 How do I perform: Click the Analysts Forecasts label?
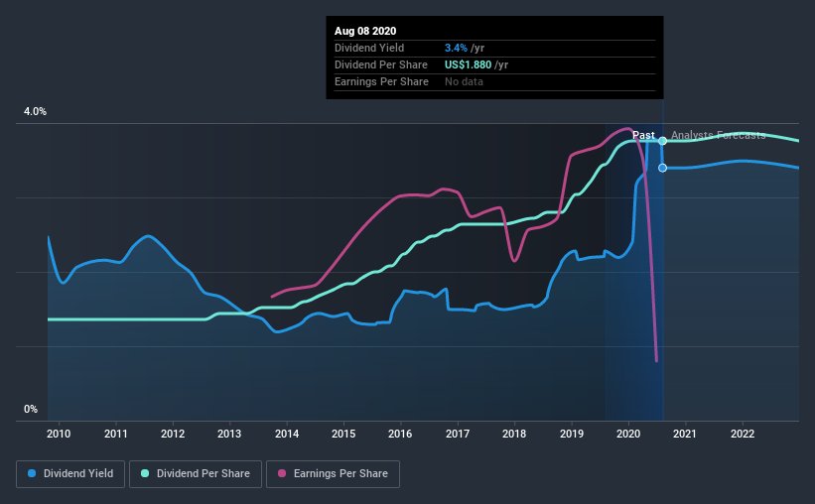(x=719, y=135)
